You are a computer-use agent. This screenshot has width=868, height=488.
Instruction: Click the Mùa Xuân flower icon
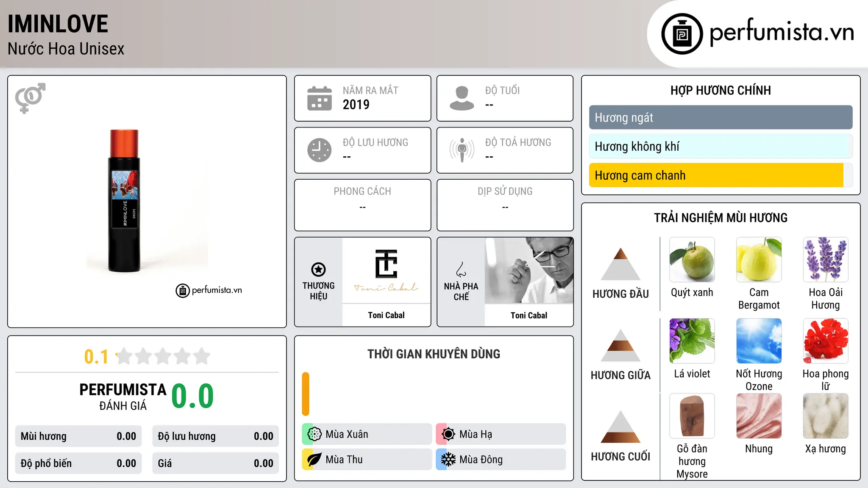coord(314,434)
